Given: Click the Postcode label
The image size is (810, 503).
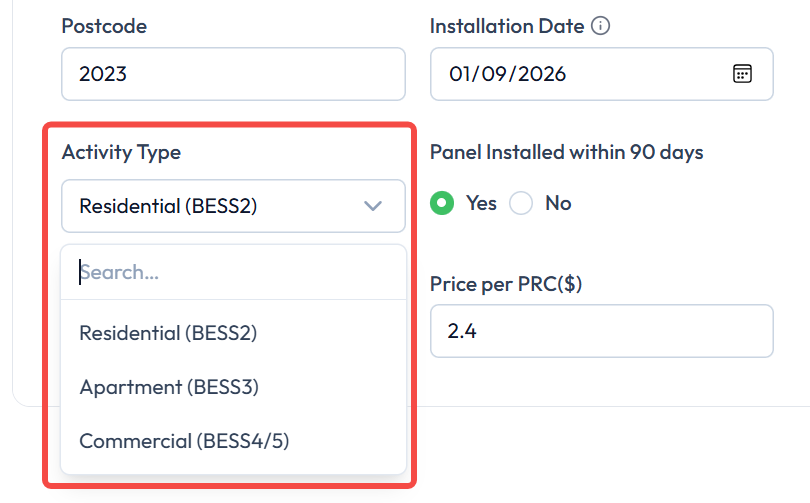Looking at the screenshot, I should click(x=104, y=26).
